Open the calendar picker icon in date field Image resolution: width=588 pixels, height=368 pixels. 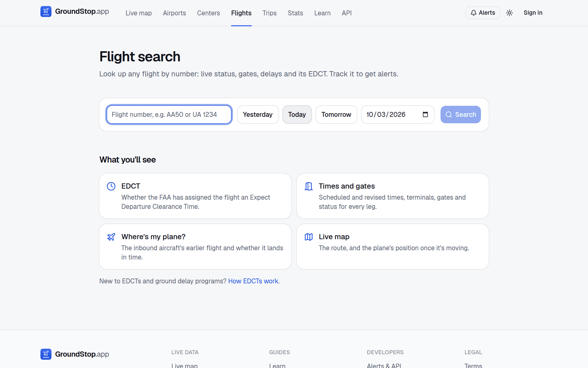coord(425,114)
